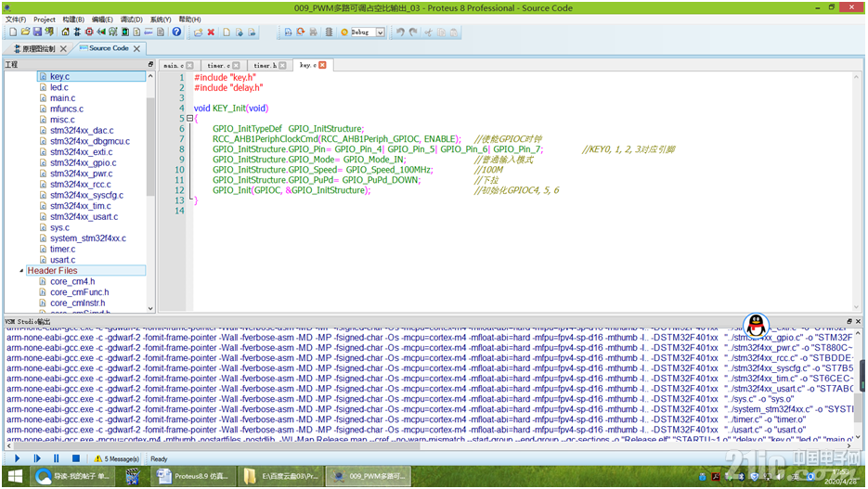Image resolution: width=868 pixels, height=489 pixels.
Task: Go to the Home page icon
Action: [65, 32]
